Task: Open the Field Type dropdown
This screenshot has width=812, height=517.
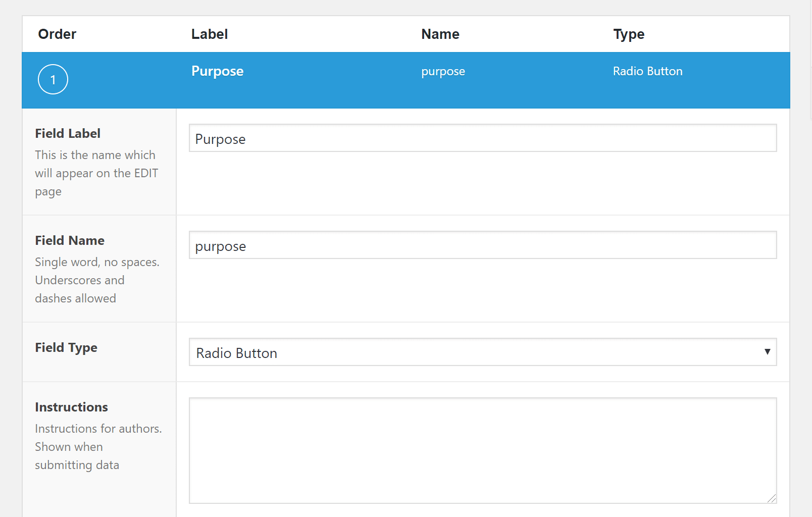Action: [x=482, y=352]
